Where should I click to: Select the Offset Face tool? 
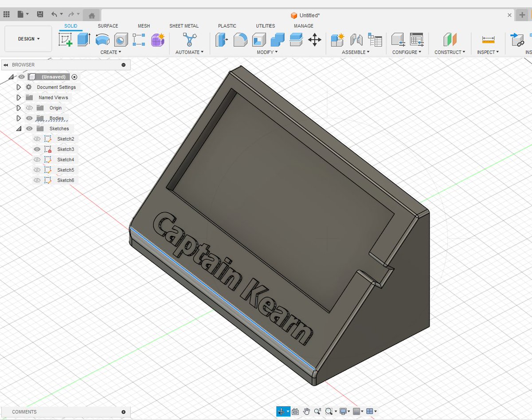coord(296,40)
